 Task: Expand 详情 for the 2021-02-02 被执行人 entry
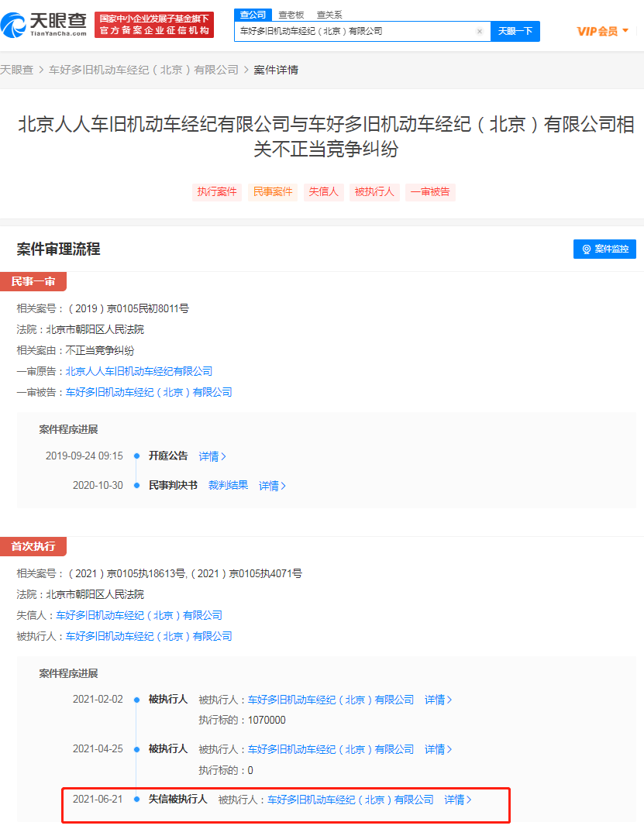(x=439, y=700)
